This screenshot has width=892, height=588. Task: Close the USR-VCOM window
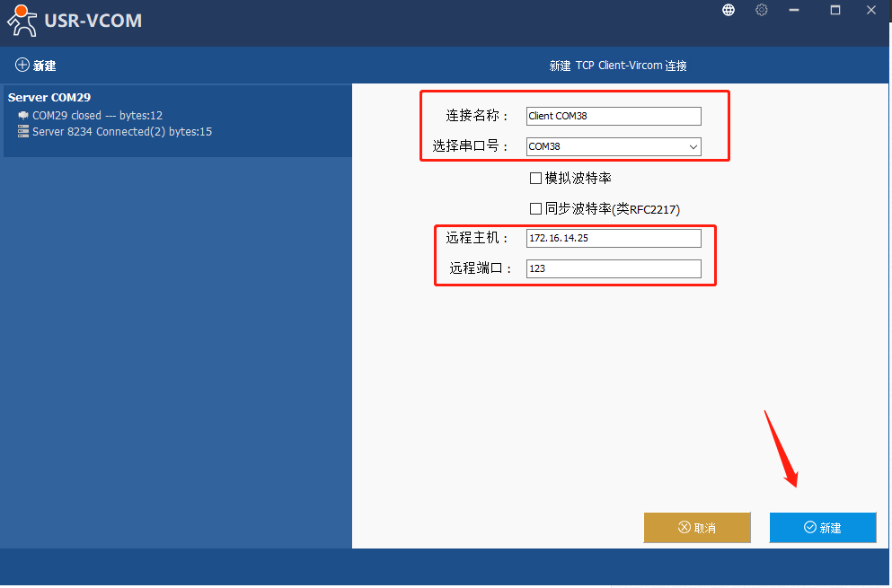870,10
